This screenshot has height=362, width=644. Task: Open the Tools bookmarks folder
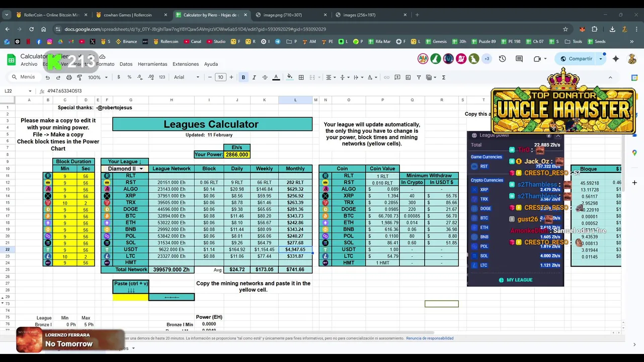[574, 42]
